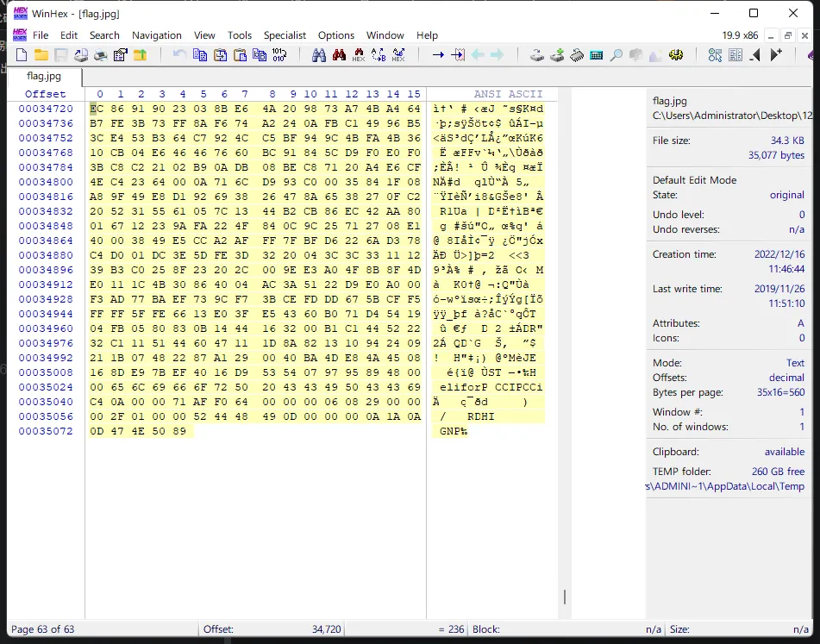Open the Navigation menu
This screenshot has width=820, height=644.
(157, 35)
